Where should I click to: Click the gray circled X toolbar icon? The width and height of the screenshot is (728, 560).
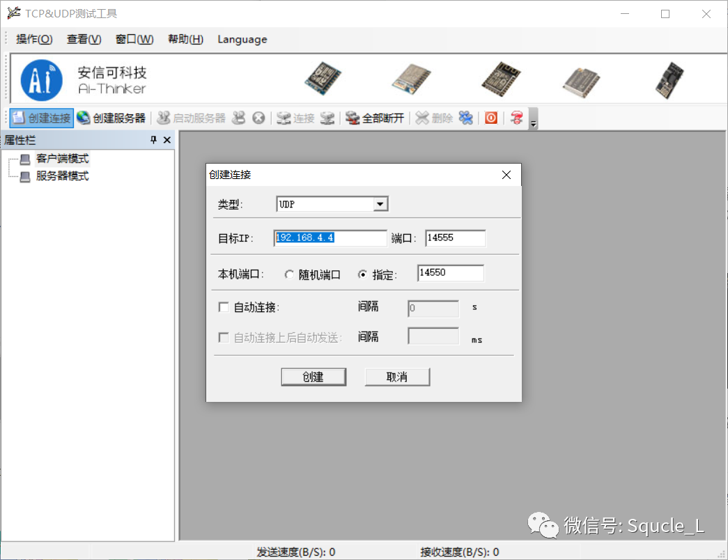[258, 118]
